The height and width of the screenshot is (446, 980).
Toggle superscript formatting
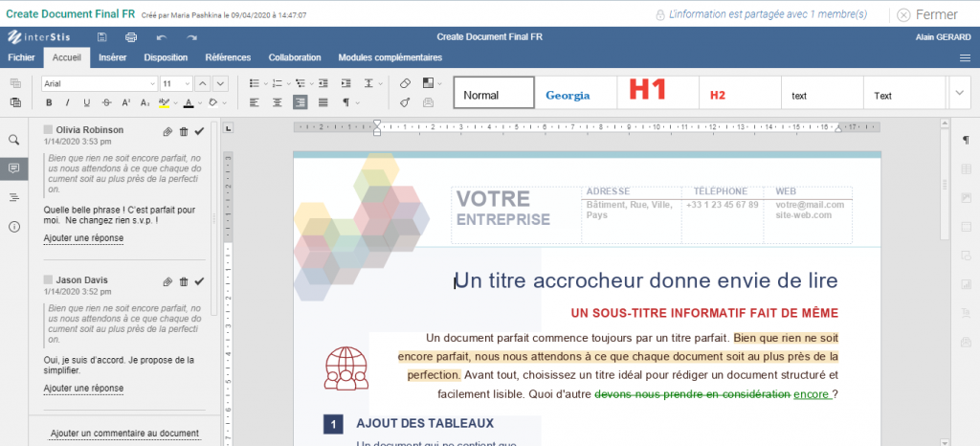tap(125, 102)
